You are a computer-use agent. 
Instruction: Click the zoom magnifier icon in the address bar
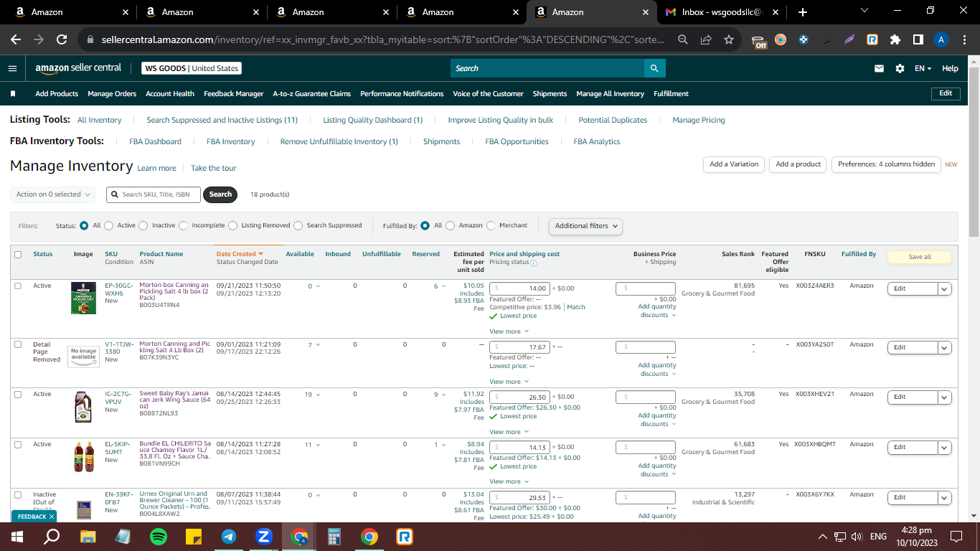pyautogui.click(x=683, y=40)
